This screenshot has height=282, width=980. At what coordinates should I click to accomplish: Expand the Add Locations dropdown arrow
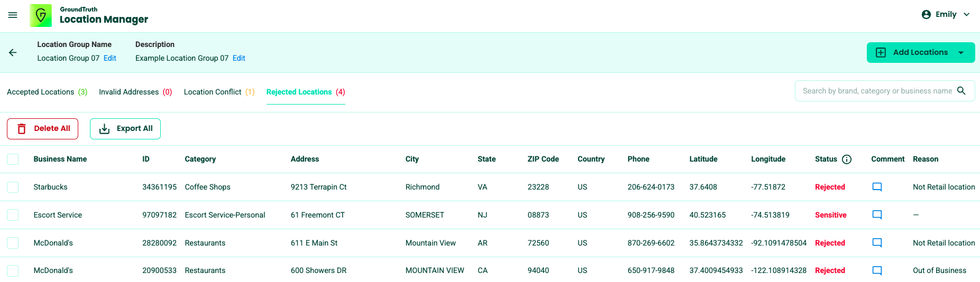pos(961,53)
